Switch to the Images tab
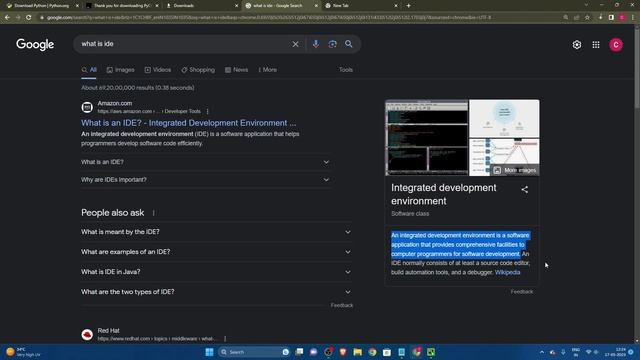Viewport: 640px width, 360px height. pyautogui.click(x=120, y=70)
